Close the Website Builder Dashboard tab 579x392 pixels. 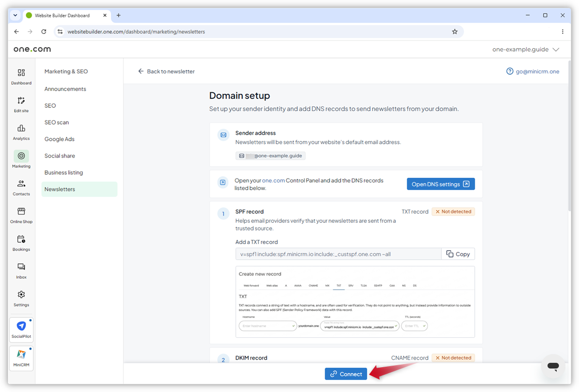point(105,16)
